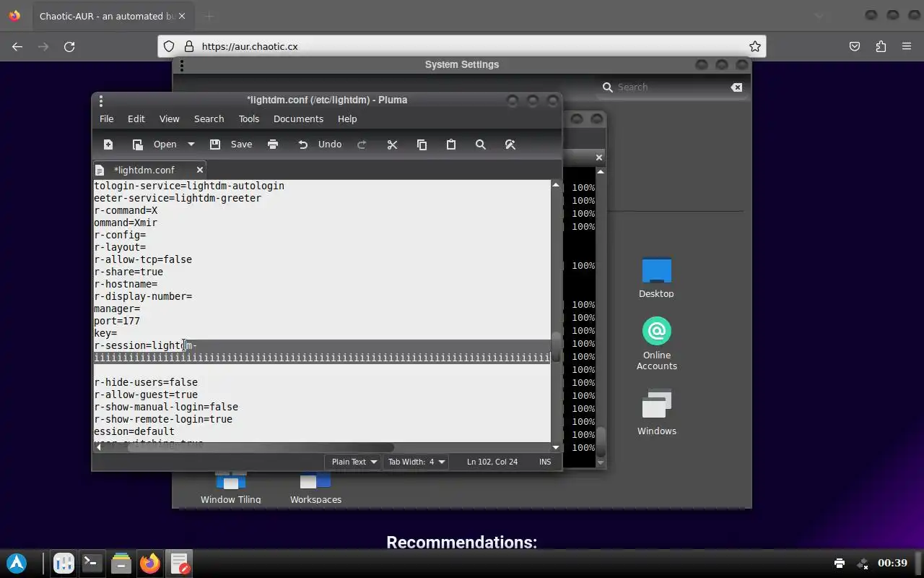Click the Ln 102, Col 24 status

[492, 462]
